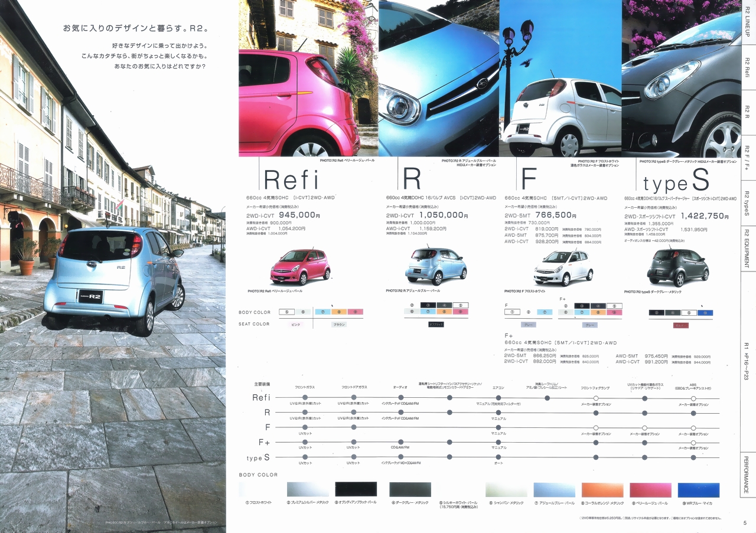Go to the R2 F / F+ index tab

(748, 156)
